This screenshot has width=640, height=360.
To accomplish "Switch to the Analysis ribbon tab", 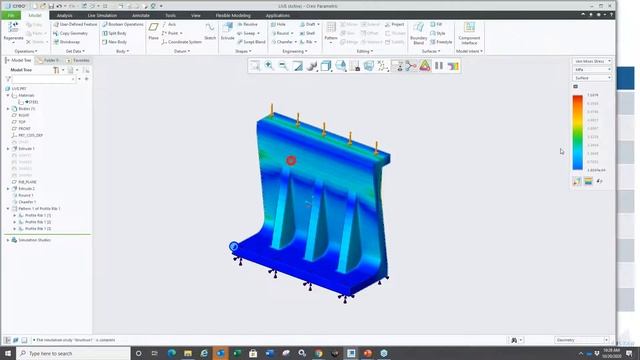I will (x=64, y=16).
